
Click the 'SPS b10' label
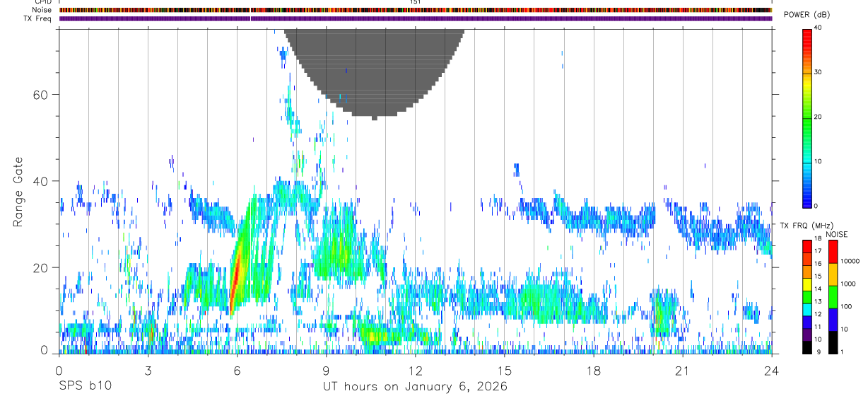click(x=85, y=387)
